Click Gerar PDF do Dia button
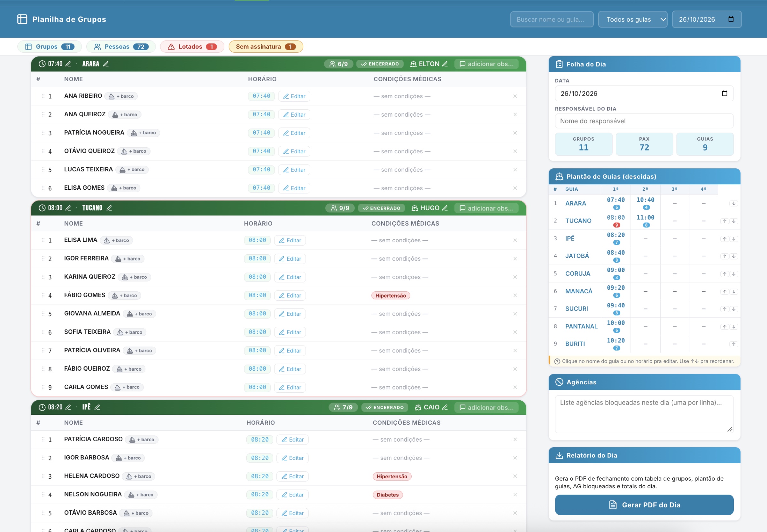 [644, 505]
